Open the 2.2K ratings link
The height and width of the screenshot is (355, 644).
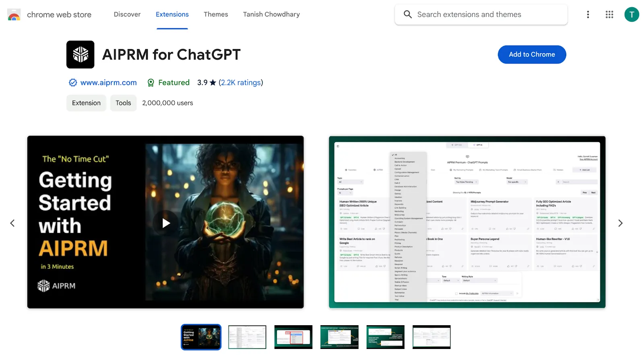tap(241, 83)
